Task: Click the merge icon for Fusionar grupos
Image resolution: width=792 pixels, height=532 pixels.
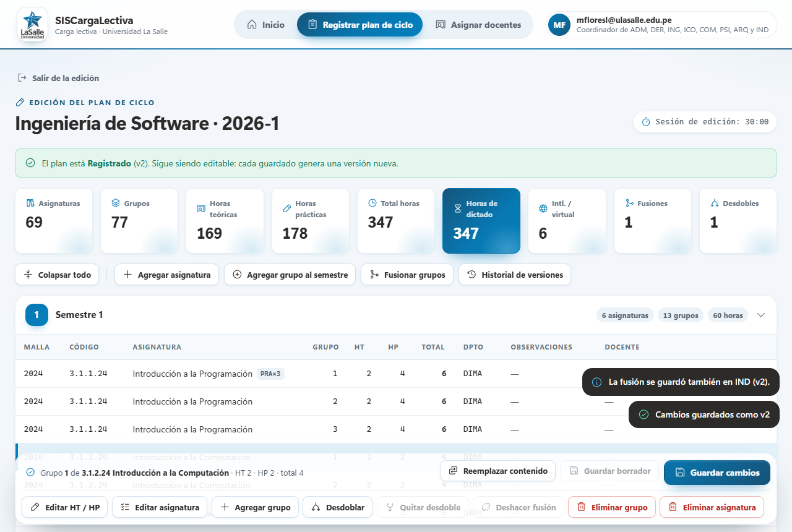Action: click(374, 275)
